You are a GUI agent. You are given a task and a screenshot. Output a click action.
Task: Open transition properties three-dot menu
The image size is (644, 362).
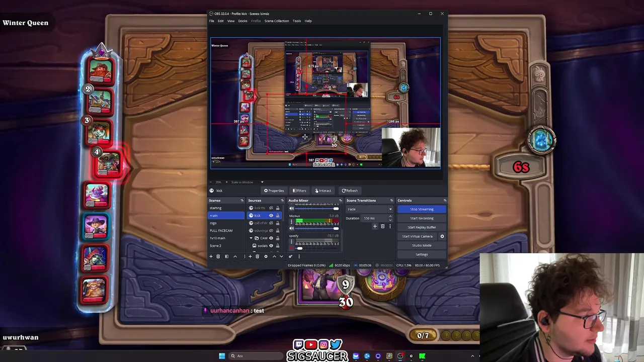tap(390, 227)
